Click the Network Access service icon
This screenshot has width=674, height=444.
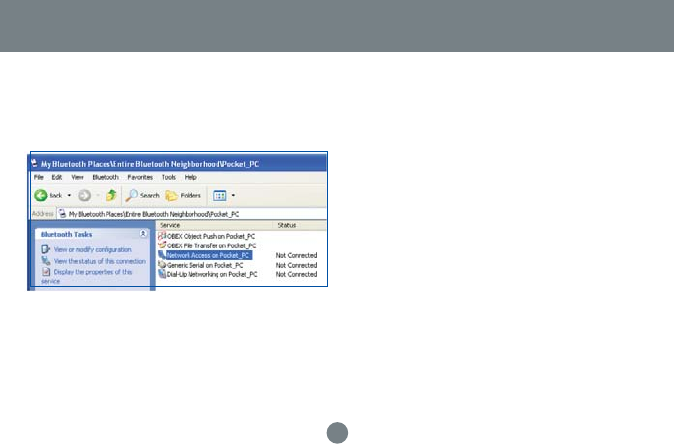[x=162, y=255]
